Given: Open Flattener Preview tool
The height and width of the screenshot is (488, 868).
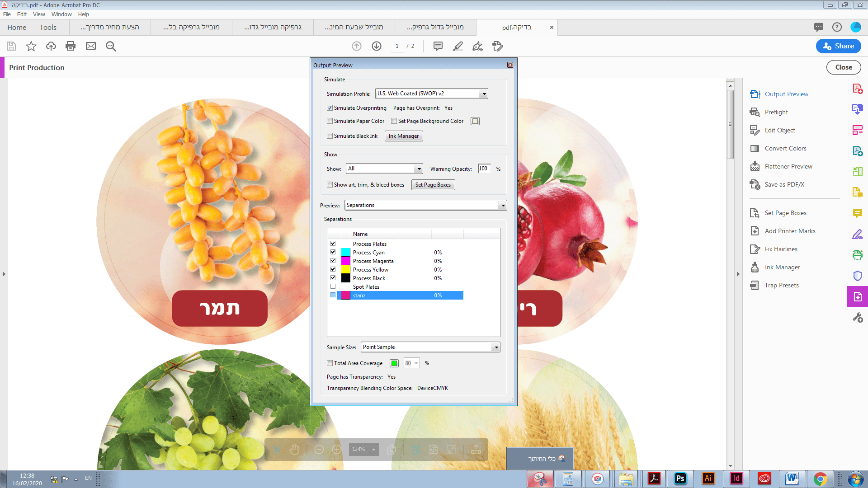Looking at the screenshot, I should point(788,166).
